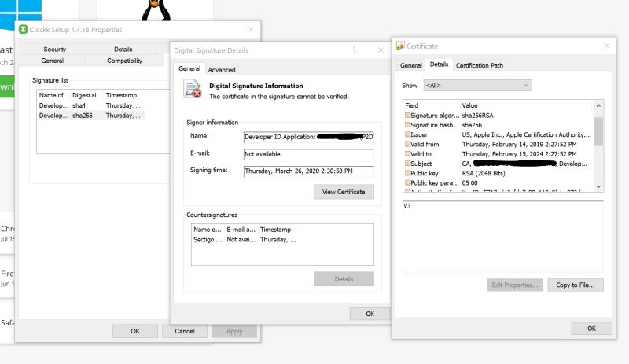Select the Valid to field icon
Image resolution: width=629 pixels, height=364 pixels.
pyautogui.click(x=407, y=154)
